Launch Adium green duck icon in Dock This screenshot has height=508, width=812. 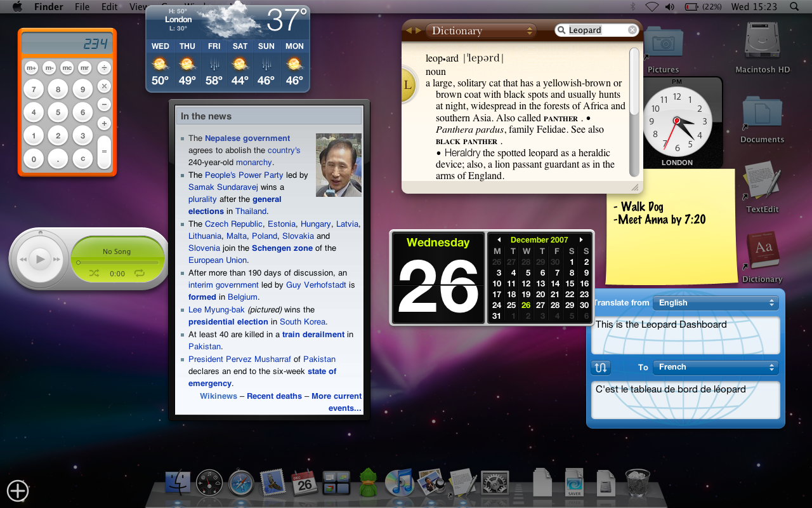click(x=367, y=483)
